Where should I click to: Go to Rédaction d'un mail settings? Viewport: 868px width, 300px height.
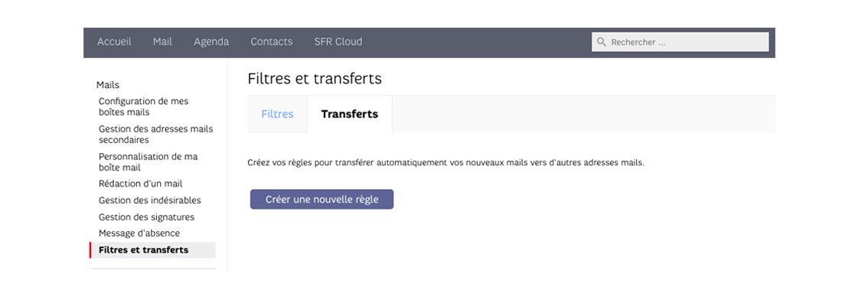coord(140,184)
